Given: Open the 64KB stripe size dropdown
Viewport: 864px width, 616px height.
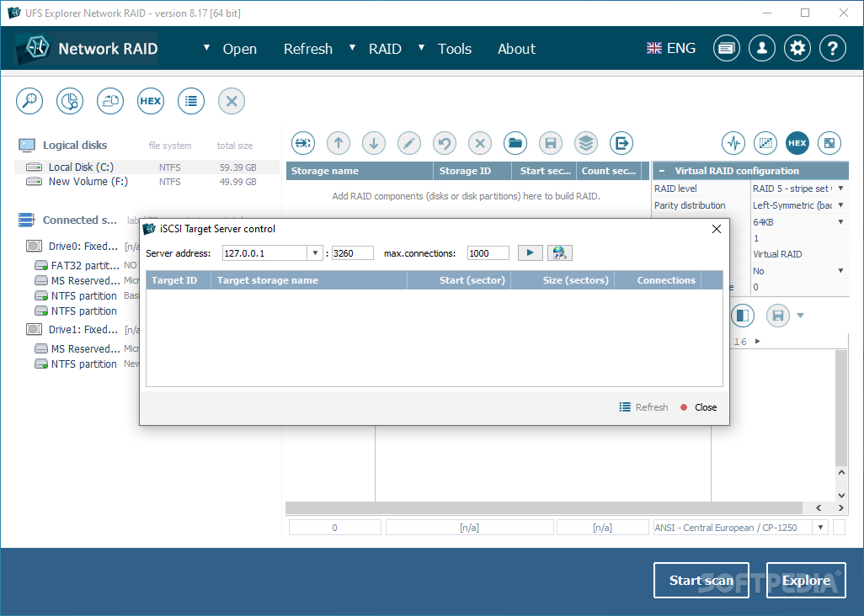Looking at the screenshot, I should [x=841, y=222].
